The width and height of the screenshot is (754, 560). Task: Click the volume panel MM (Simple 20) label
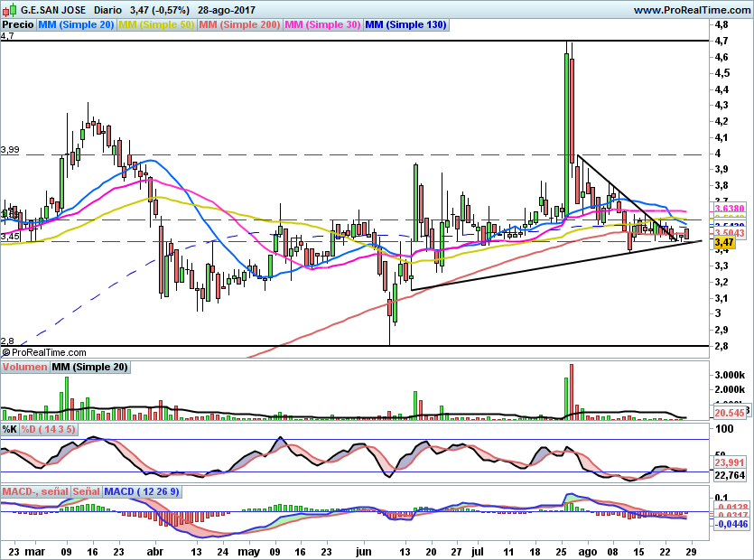pos(89,368)
